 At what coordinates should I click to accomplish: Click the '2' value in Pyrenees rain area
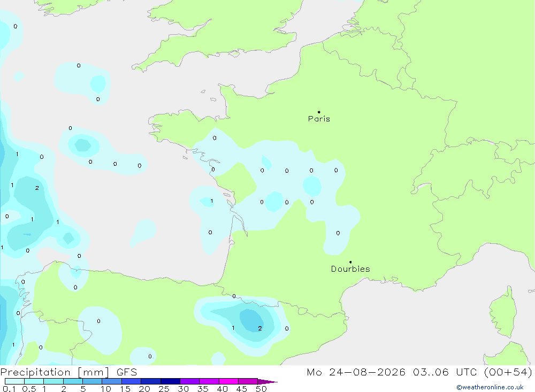(x=260, y=328)
